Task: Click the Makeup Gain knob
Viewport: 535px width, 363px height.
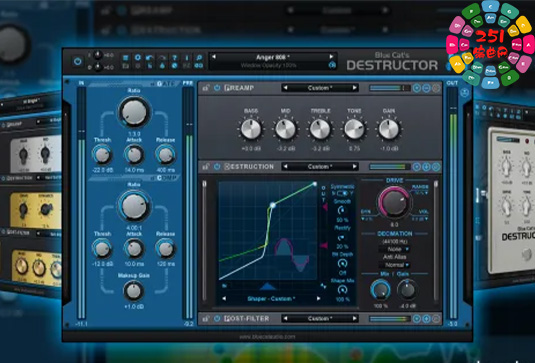Action: click(133, 291)
